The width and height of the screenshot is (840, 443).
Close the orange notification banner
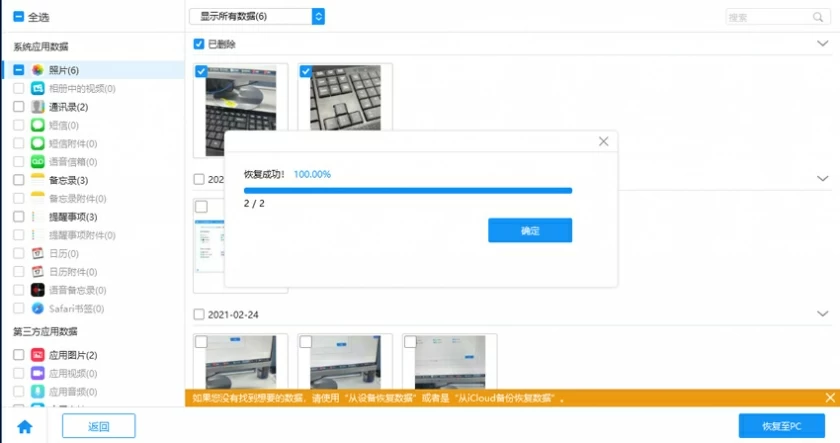[830, 397]
